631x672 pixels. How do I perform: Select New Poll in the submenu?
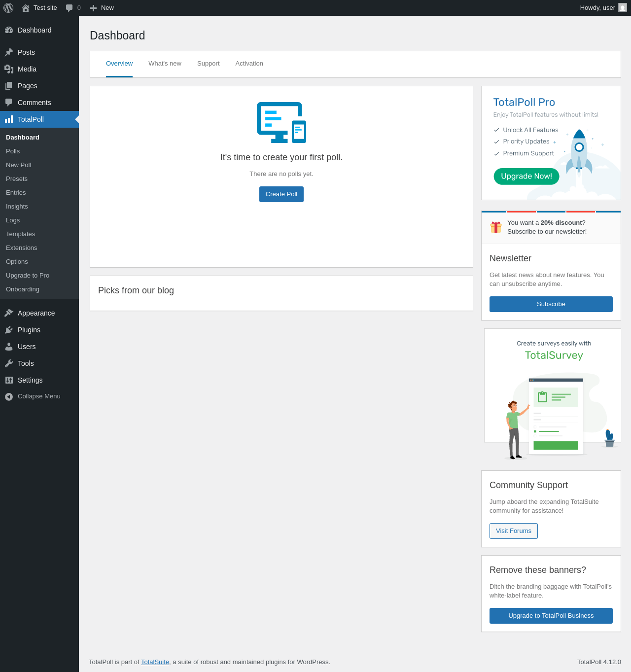pyautogui.click(x=39, y=165)
